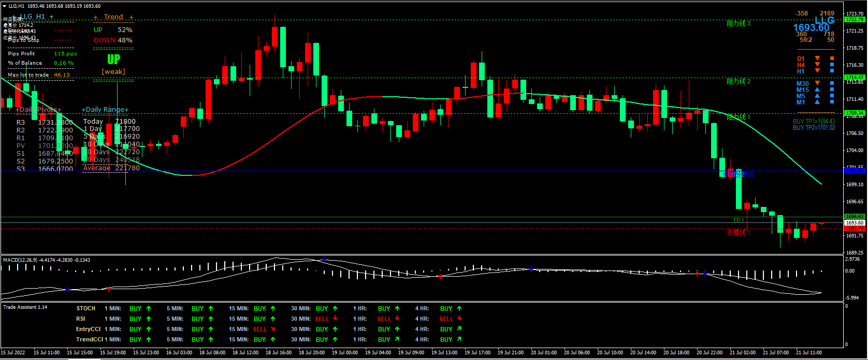The image size is (868, 360).
Task: Click the 1722.79 green price tag
Action: pos(855,20)
